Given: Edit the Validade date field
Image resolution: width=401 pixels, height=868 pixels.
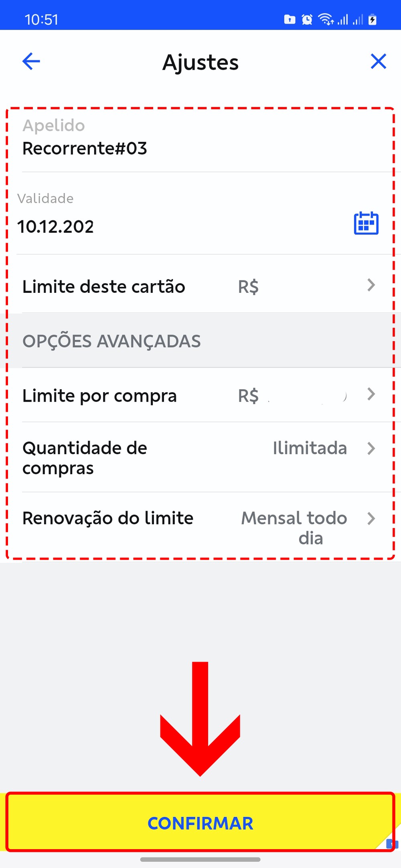Looking at the screenshot, I should point(55,227).
